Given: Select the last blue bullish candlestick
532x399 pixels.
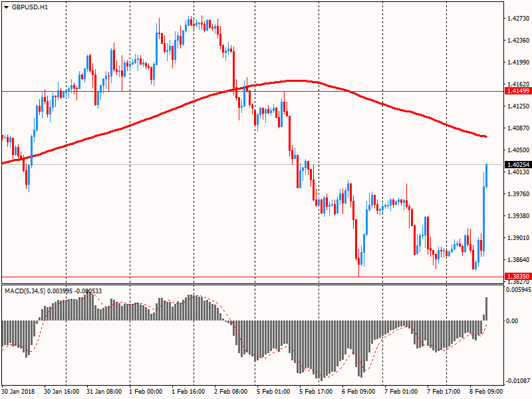Looking at the screenshot, I should pos(487,176).
